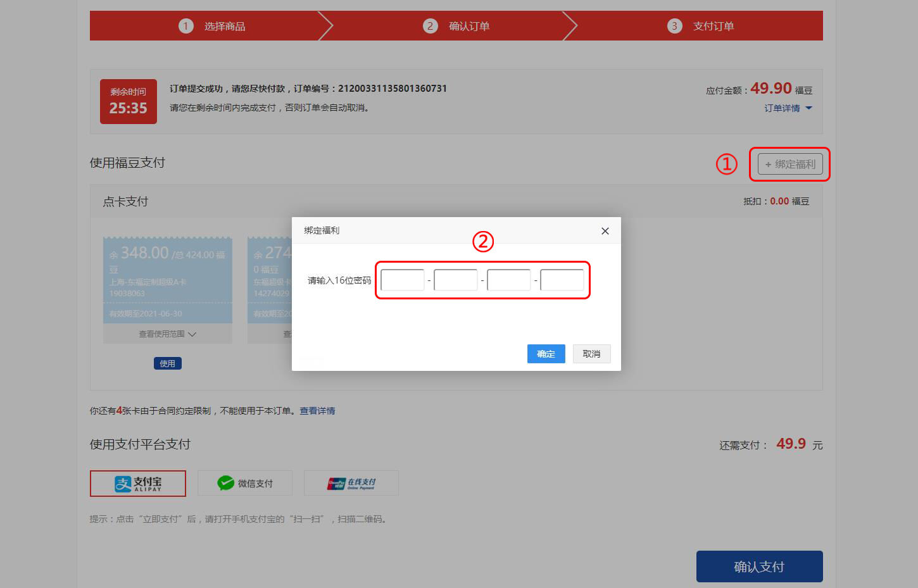Click 取消 to cancel binding benefits

[591, 354]
